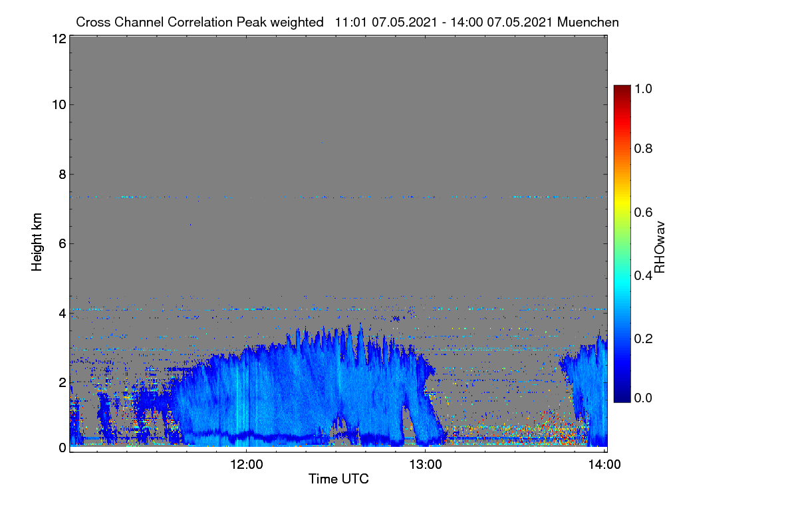Click the 'Height km' y-axis label
Image resolution: width=798 pixels, height=532 pixels.
coord(38,243)
